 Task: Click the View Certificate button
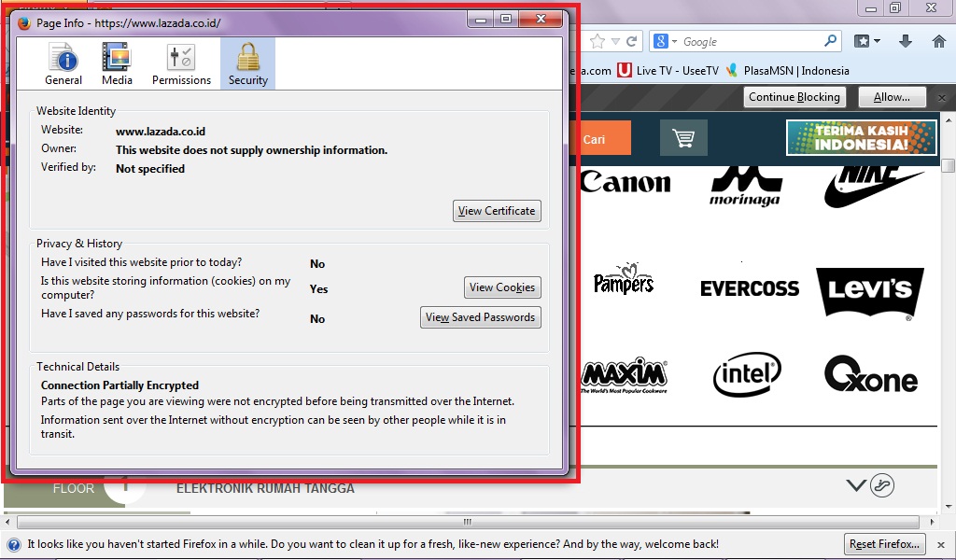(x=497, y=211)
